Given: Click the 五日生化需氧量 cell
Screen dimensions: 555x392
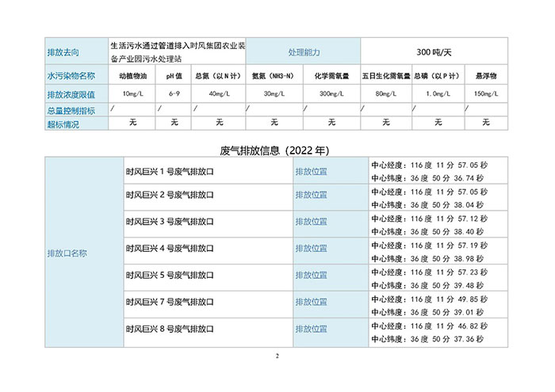Looking at the screenshot, I should [x=386, y=76].
